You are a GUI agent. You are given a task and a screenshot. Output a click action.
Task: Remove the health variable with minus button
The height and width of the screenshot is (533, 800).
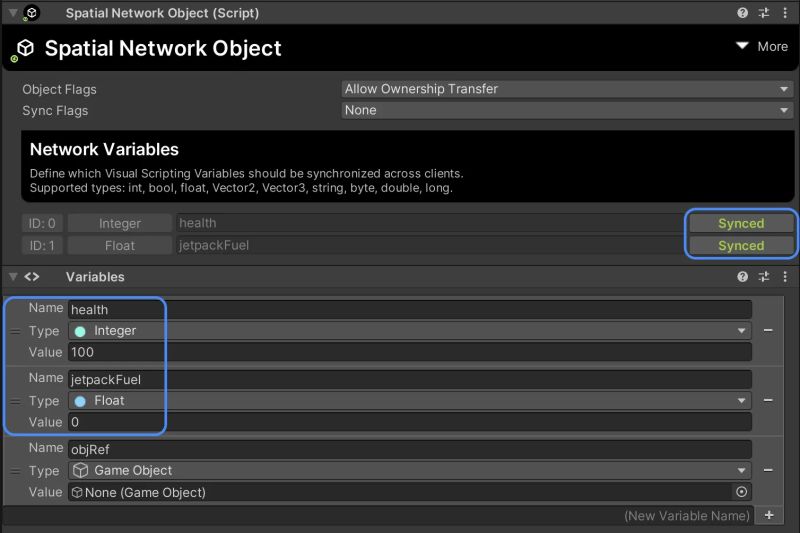click(768, 331)
